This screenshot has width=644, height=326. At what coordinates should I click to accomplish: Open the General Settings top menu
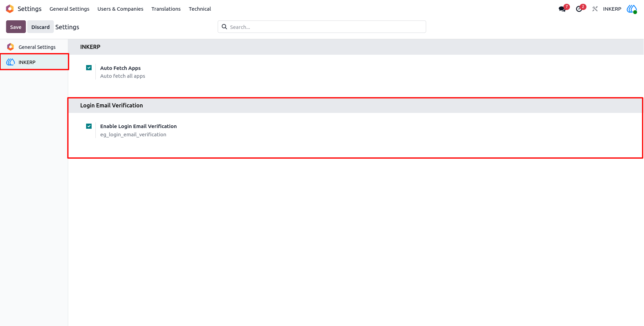click(69, 9)
